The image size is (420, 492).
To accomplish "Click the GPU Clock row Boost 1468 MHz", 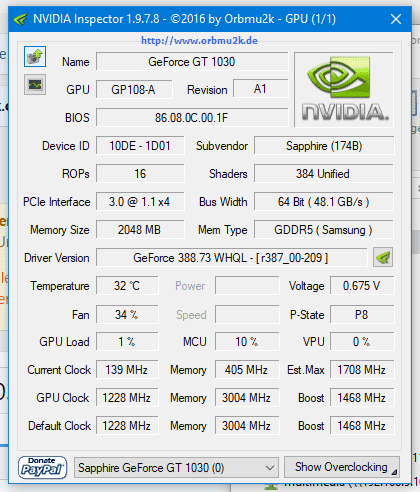I will pyautogui.click(x=362, y=397).
